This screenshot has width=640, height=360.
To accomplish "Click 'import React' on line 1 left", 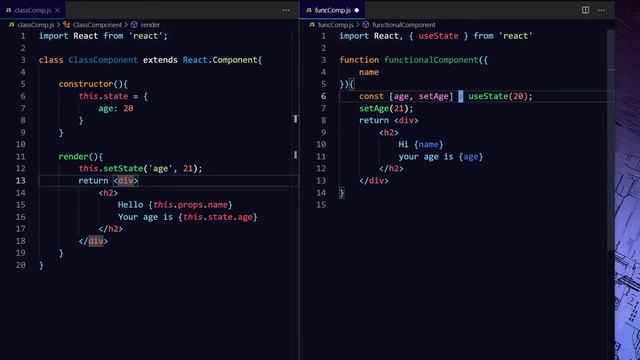I will [x=69, y=36].
